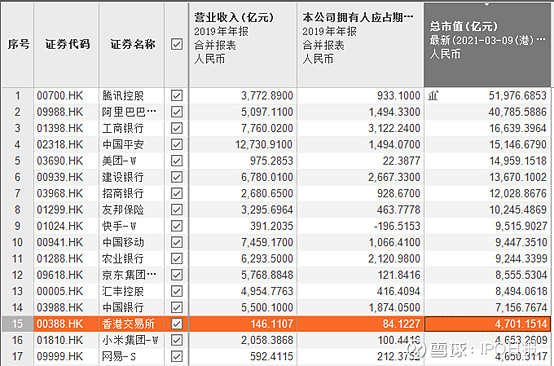Screen dimensions: 554x366
Task: Click the 证券代码 column header
Action: pos(67,44)
